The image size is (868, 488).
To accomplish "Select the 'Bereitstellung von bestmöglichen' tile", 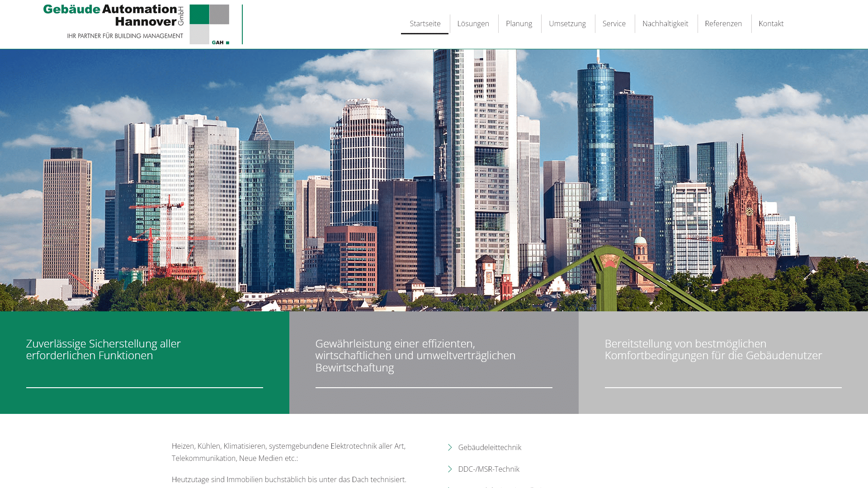I will (723, 362).
